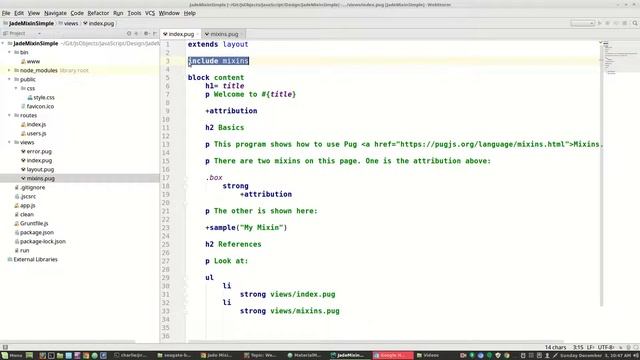Click the Stop icon in toolbar
The width and height of the screenshot is (640, 360).
point(624,23)
